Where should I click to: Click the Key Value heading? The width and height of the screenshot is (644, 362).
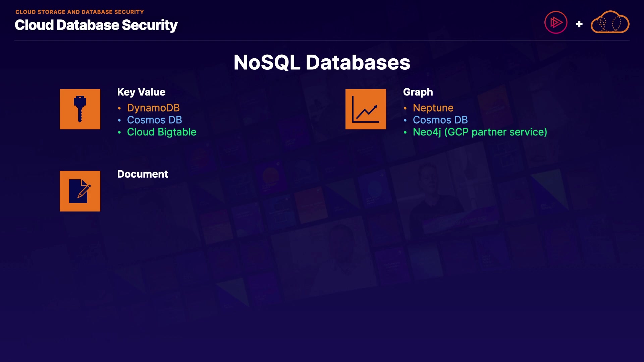(141, 92)
